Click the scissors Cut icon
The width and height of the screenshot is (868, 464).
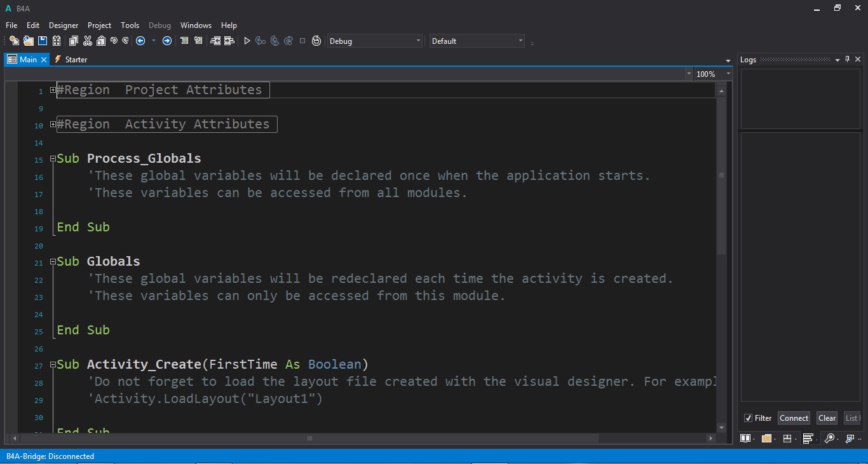pos(87,41)
